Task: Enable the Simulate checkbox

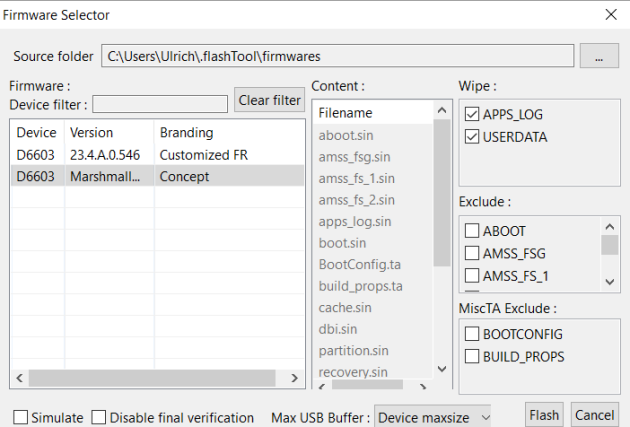Action: (x=20, y=417)
